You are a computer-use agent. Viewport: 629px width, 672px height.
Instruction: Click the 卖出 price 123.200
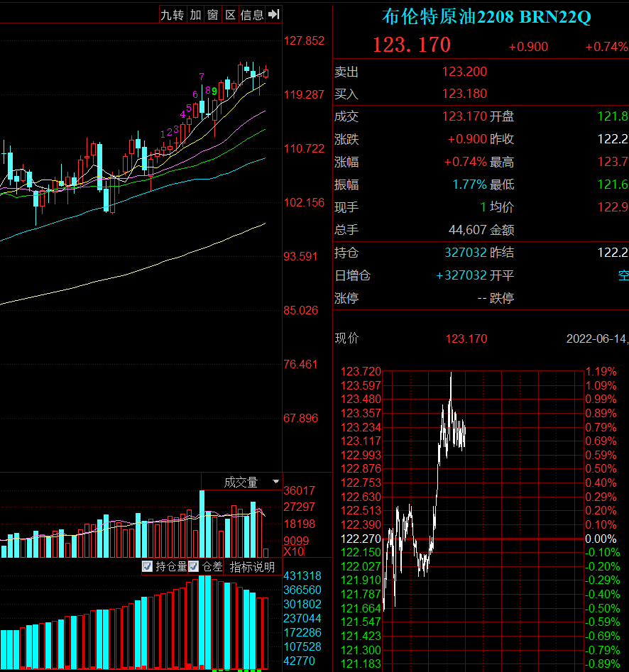[464, 72]
